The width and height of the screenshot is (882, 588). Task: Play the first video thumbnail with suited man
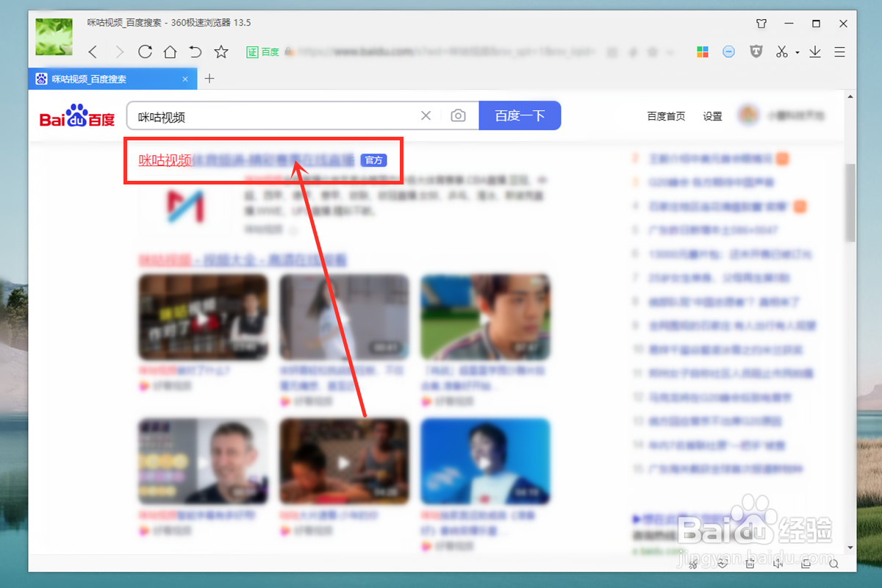203,318
